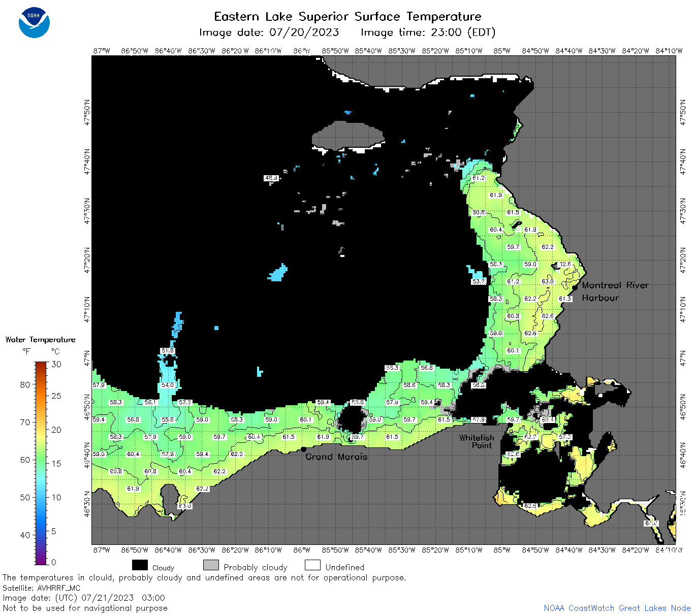The width and height of the screenshot is (696, 616).
Task: Select the Image date 07/20/2023 text
Action: pos(269,33)
